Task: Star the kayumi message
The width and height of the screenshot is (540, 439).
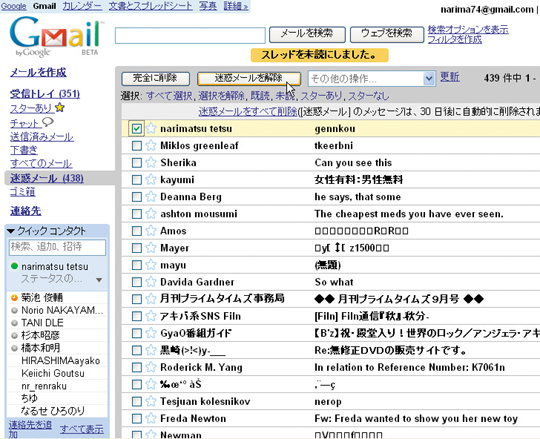Action: 151,179
